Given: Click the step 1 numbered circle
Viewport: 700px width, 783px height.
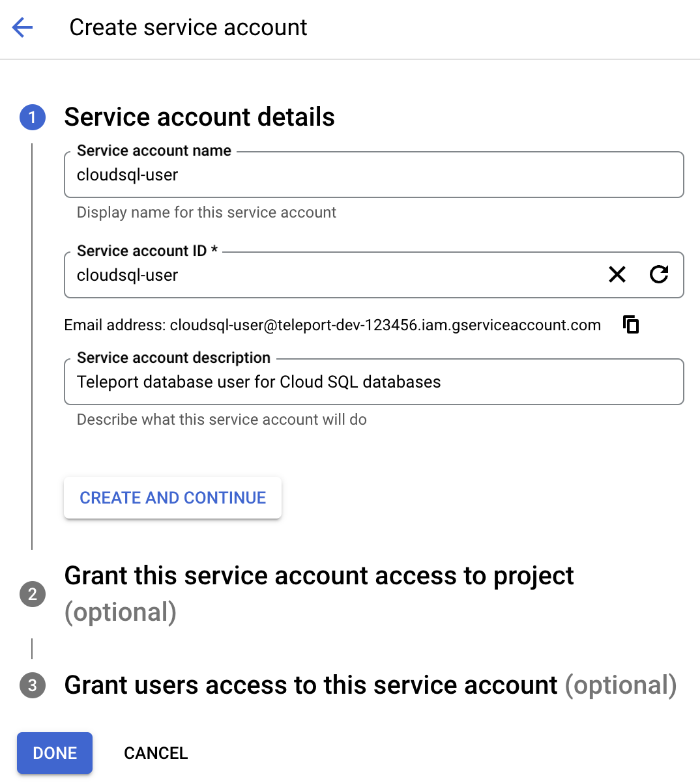Looking at the screenshot, I should point(33,117).
